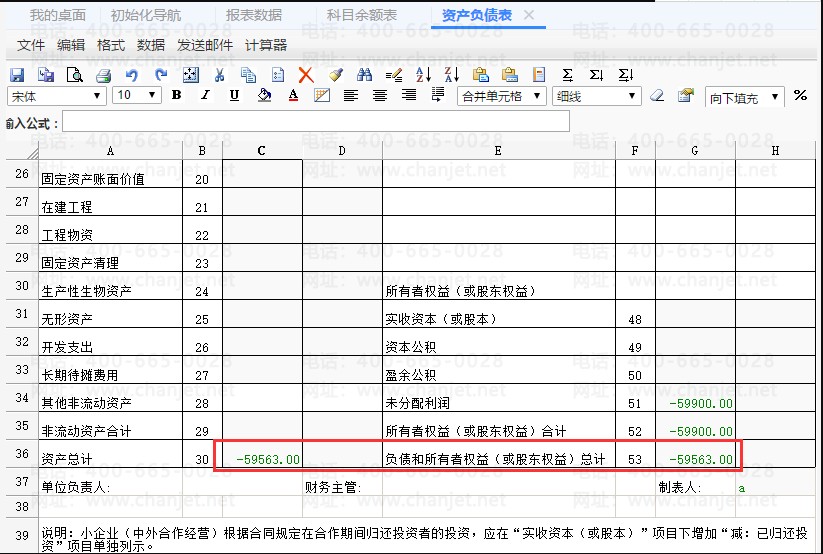
Task: Click the first clipboard folder icon
Action: (480, 75)
